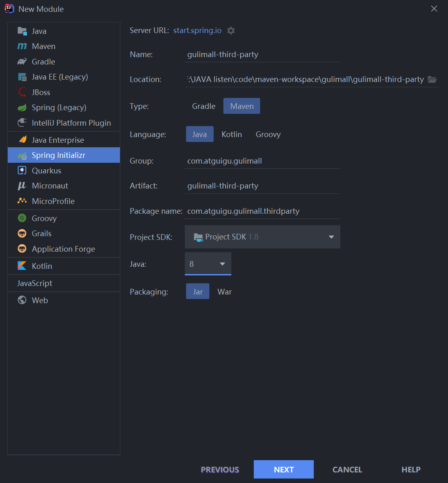Click the Java folder icon in sidebar
The image size is (448, 483).
tap(22, 31)
